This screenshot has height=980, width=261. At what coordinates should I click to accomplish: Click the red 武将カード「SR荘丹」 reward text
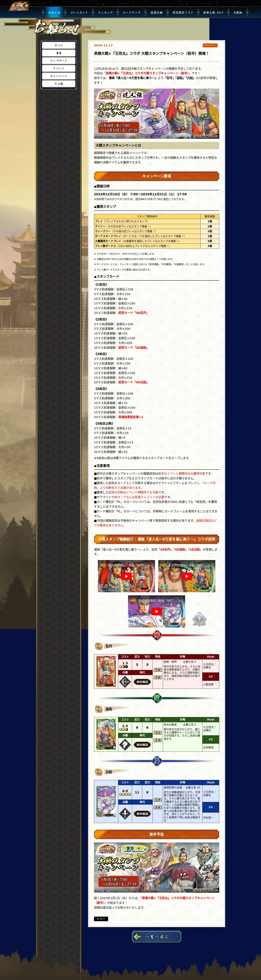pos(133,313)
